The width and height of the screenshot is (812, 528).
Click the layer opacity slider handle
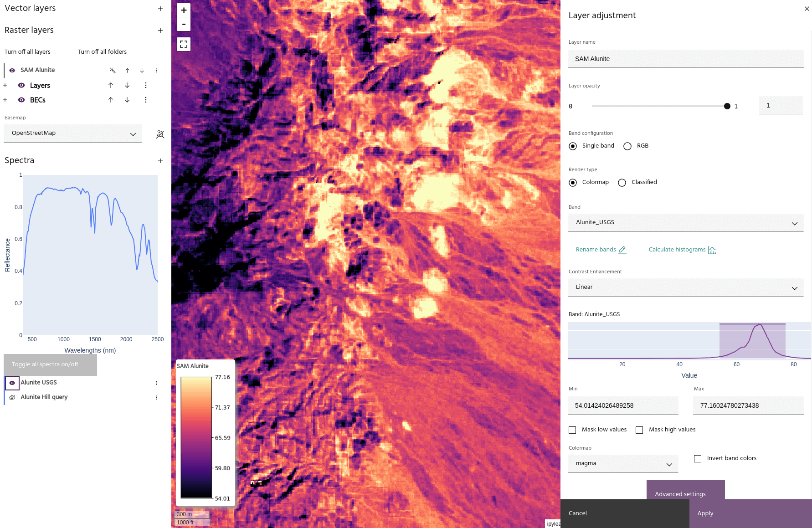[727, 106]
